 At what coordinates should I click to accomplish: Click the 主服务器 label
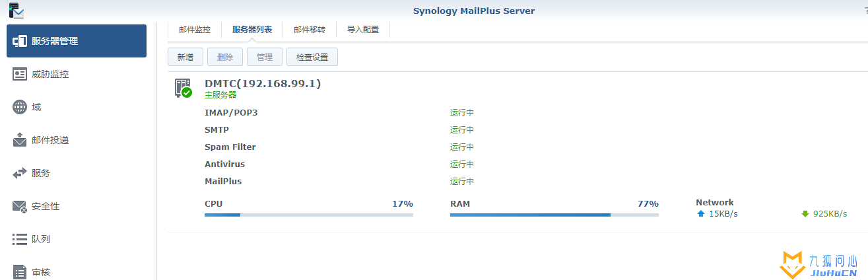coord(220,95)
